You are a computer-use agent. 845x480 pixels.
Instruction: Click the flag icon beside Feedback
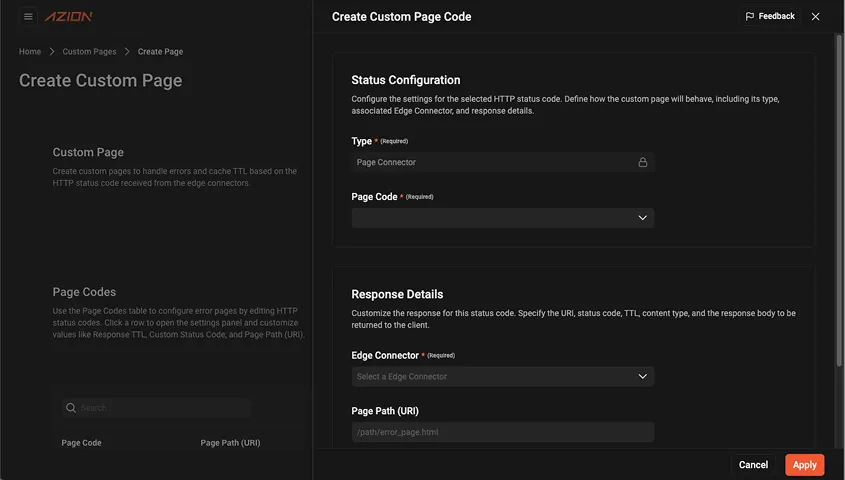pyautogui.click(x=750, y=17)
